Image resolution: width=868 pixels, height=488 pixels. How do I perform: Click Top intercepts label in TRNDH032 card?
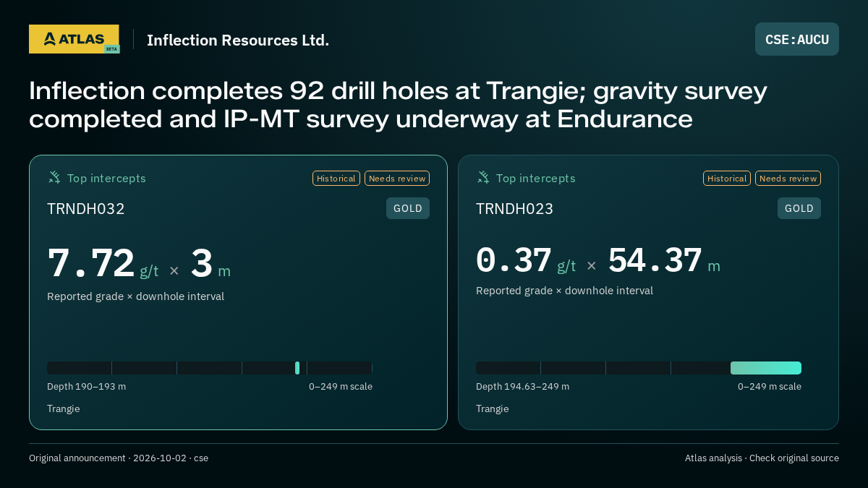point(106,178)
